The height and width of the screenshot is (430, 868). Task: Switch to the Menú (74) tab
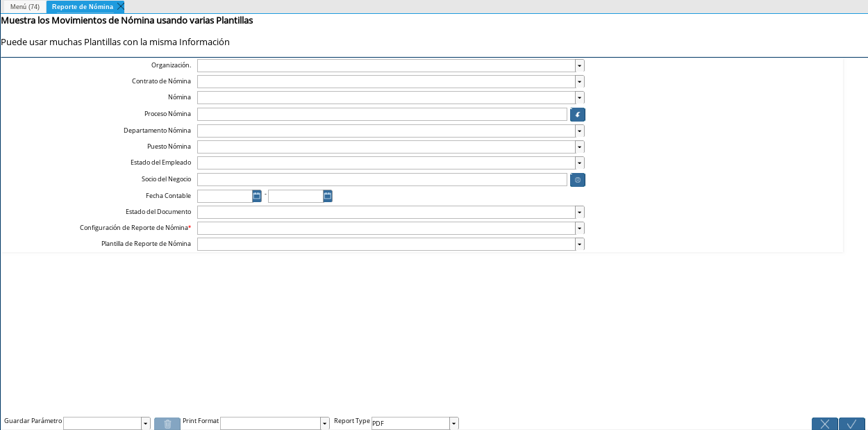[x=24, y=7]
